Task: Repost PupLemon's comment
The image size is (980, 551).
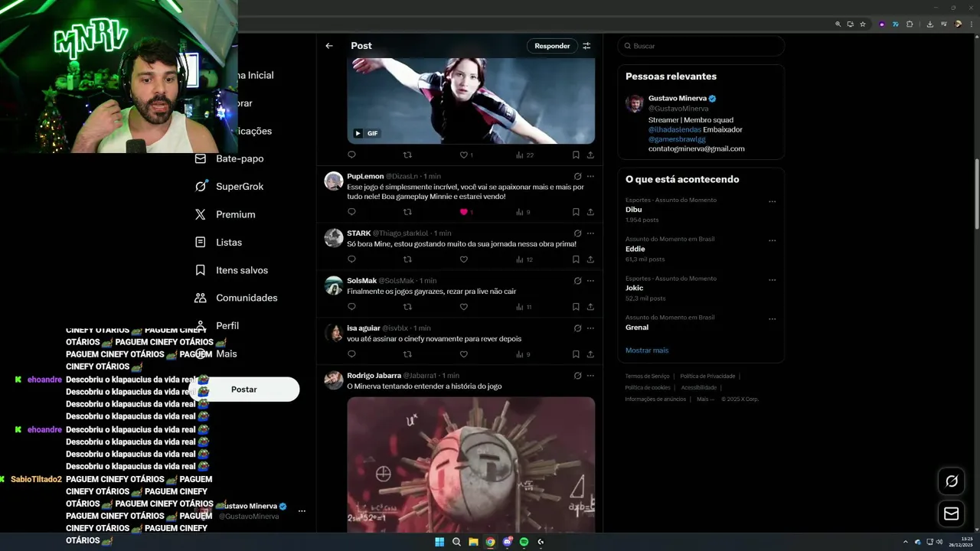Action: pos(407,212)
